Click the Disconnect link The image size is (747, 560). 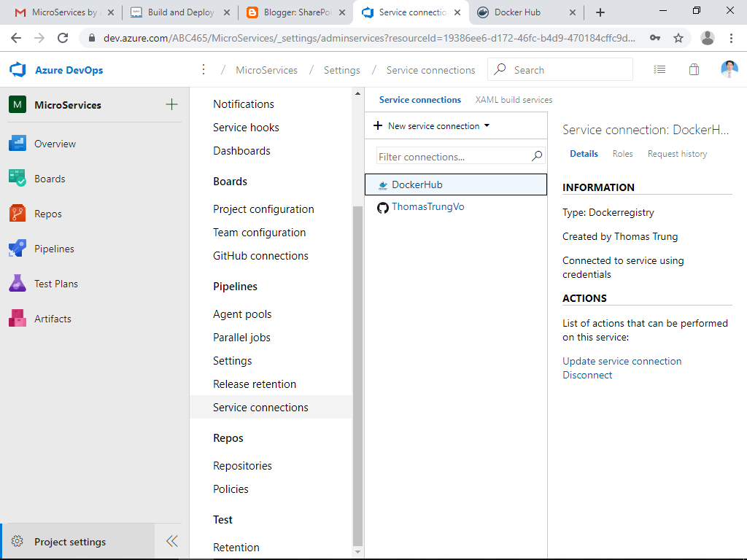coord(587,375)
